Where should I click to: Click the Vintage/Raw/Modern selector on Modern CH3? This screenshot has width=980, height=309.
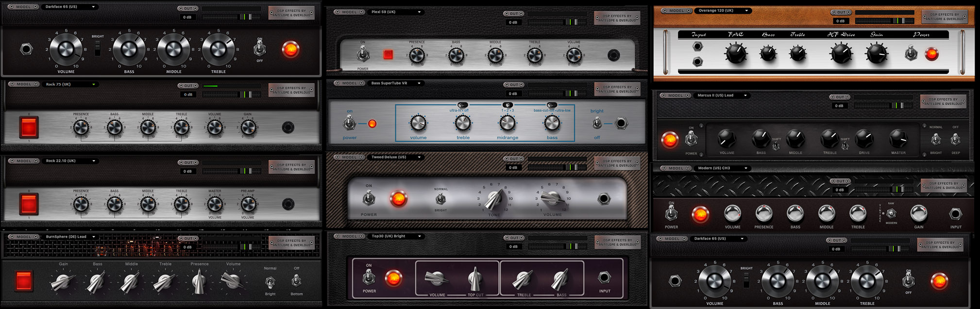coord(891,213)
